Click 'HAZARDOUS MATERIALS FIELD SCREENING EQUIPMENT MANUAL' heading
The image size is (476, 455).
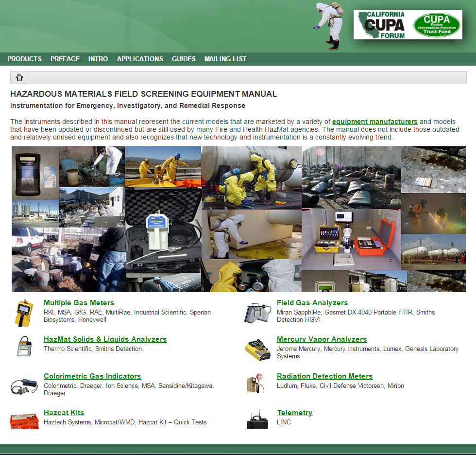(x=144, y=94)
